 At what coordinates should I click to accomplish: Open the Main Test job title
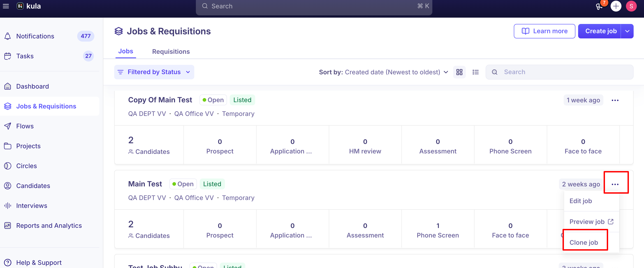tap(145, 184)
